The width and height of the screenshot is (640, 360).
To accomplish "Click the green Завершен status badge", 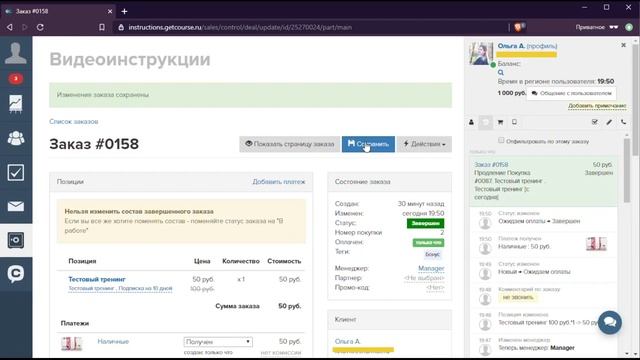I will (425, 223).
